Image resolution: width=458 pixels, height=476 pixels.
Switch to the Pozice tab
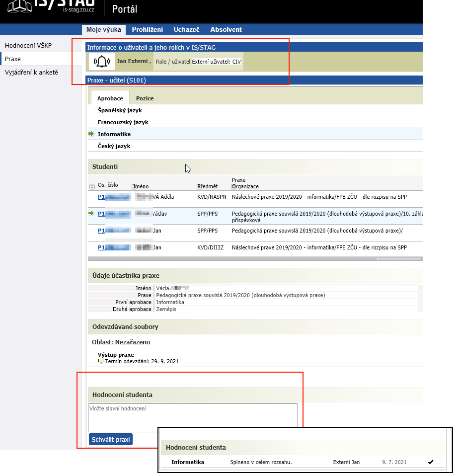click(x=145, y=98)
